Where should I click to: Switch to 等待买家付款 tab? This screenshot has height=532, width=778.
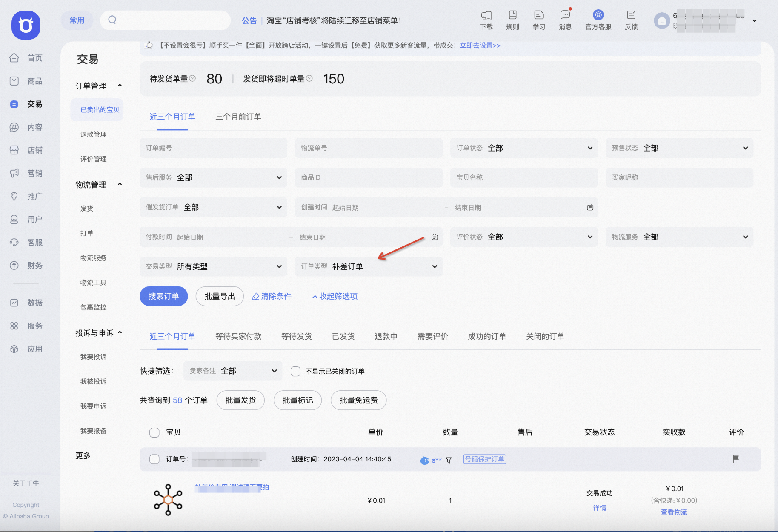pyautogui.click(x=238, y=336)
